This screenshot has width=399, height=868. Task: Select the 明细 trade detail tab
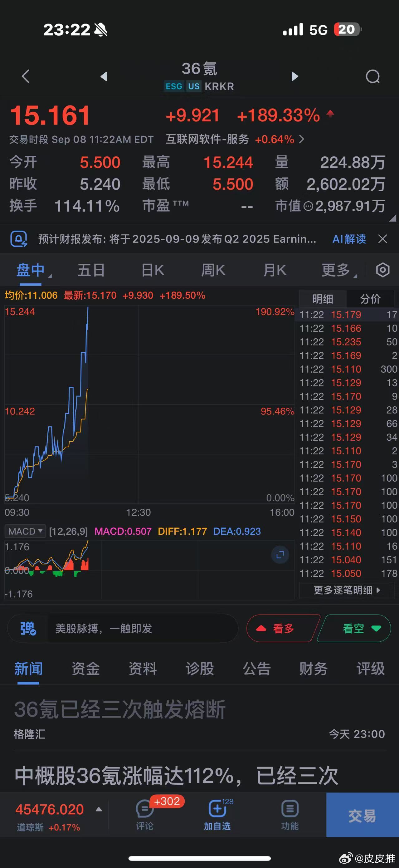tap(323, 299)
